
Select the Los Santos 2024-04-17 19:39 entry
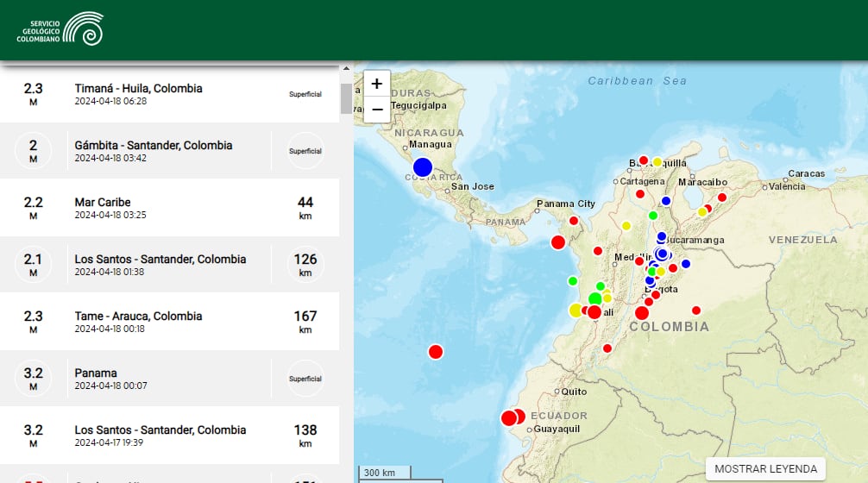pyautogui.click(x=169, y=436)
